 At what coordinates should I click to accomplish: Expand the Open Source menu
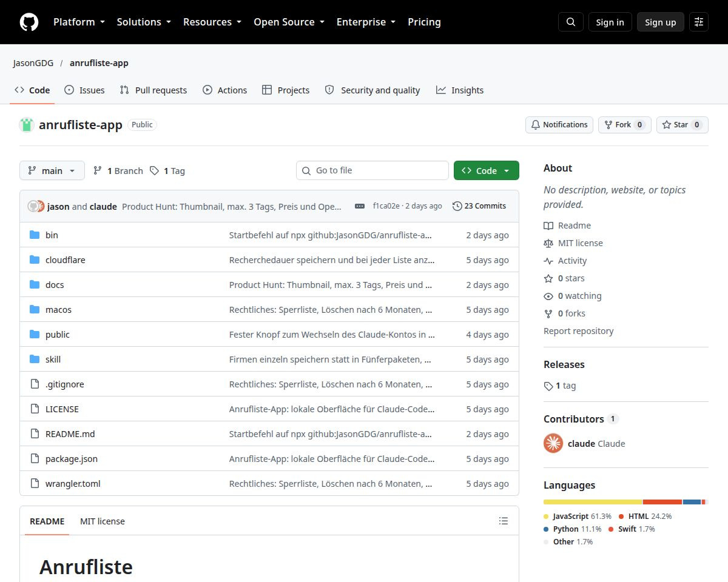coord(289,22)
